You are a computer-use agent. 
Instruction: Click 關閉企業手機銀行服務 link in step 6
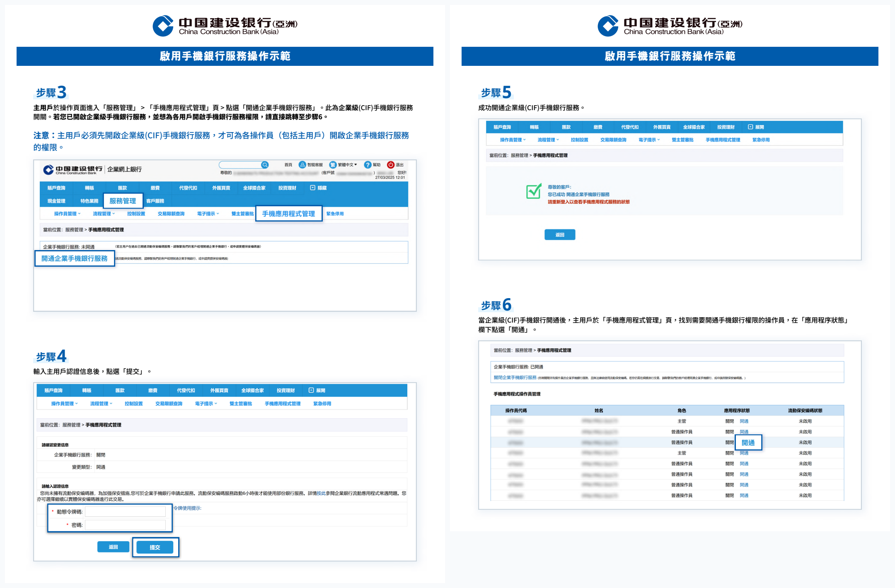click(515, 378)
